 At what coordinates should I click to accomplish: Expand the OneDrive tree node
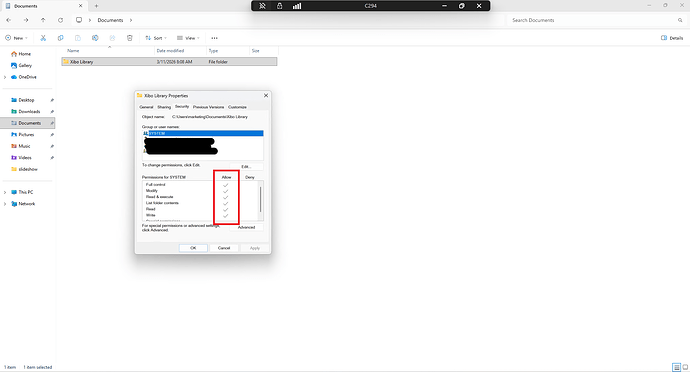point(5,77)
